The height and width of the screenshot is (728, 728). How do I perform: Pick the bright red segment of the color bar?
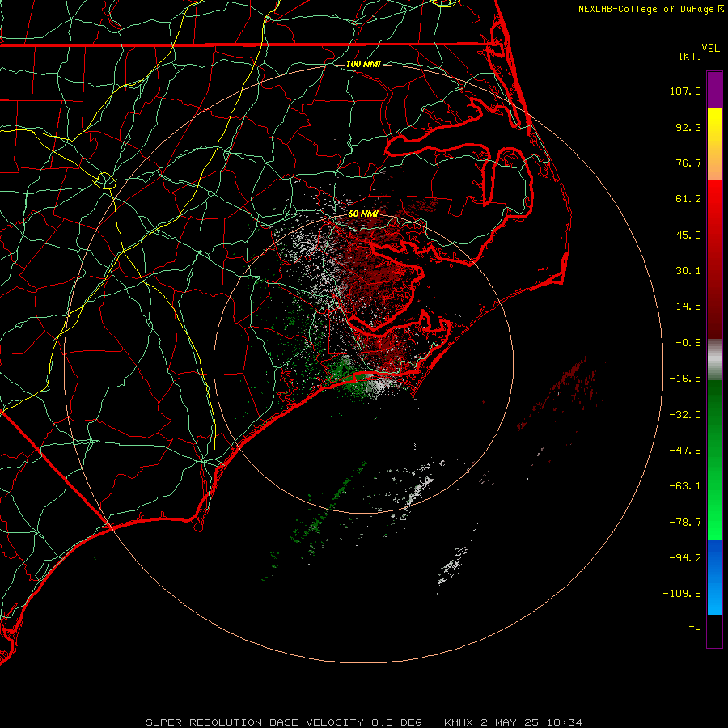714,259
